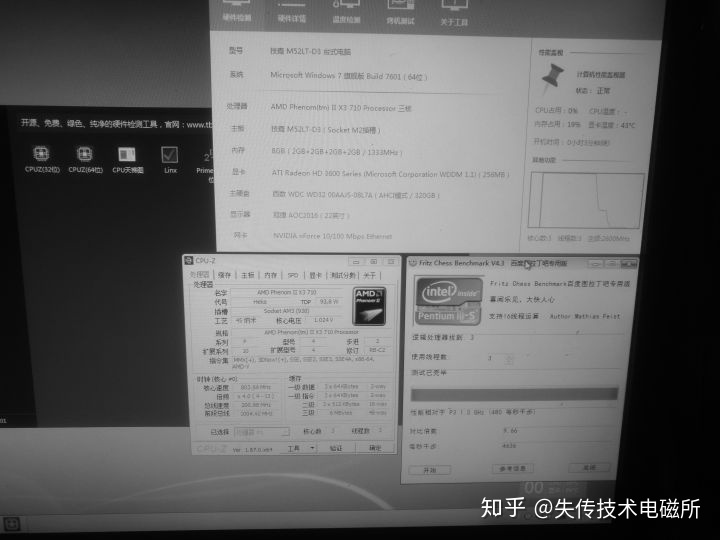Viewport: 720px width, 540px height.
Task: Click the Fritz Chess benchmark progress bar
Action: (514, 394)
